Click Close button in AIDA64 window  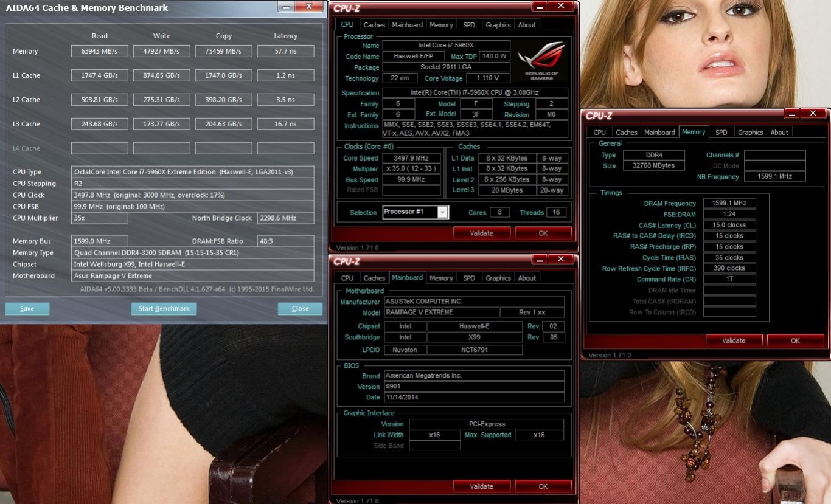pos(300,308)
